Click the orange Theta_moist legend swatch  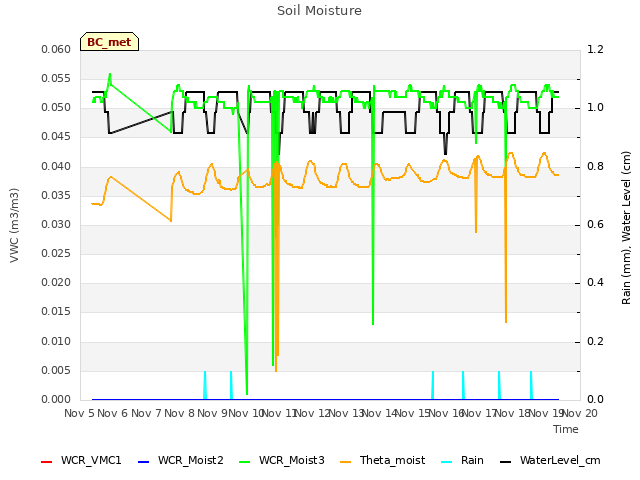pos(345,462)
